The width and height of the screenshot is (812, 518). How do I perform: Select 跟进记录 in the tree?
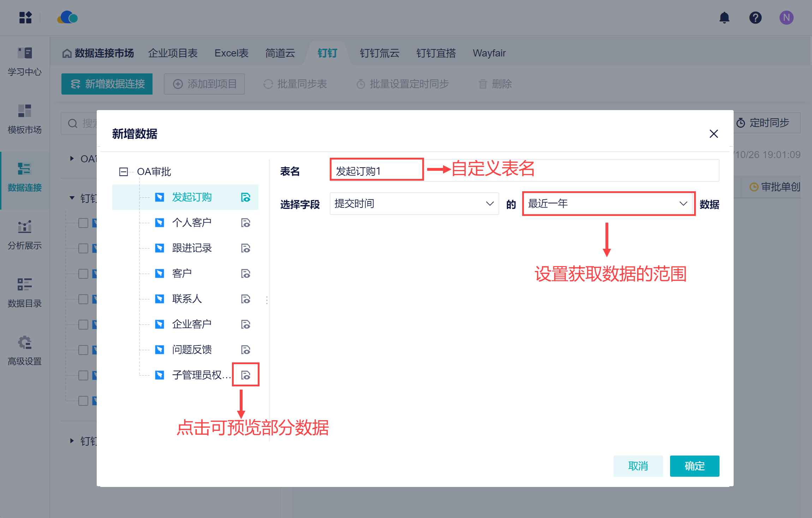point(192,248)
